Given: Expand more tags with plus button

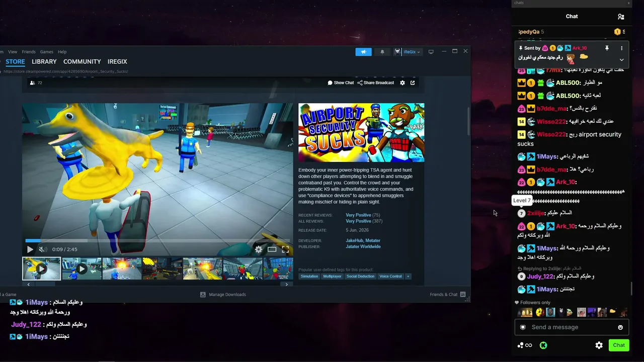Looking at the screenshot, I should 408,277.
